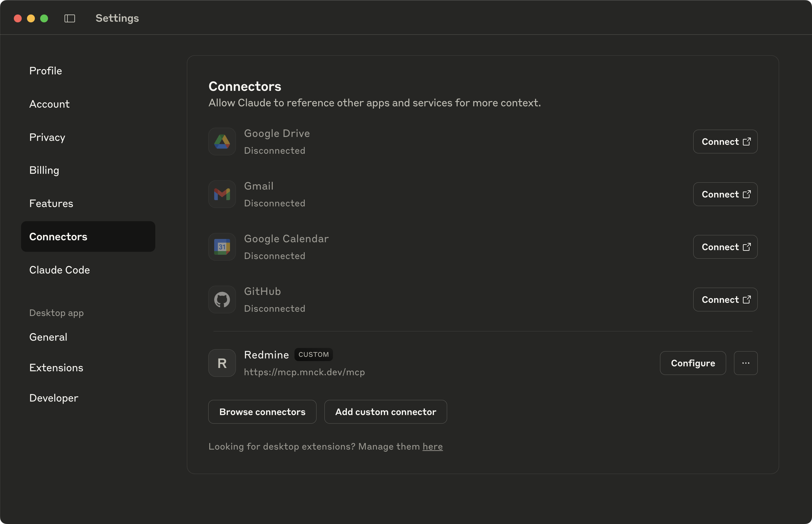Click the CUSTOM badge next to Redmine
The image size is (812, 524).
tap(313, 354)
